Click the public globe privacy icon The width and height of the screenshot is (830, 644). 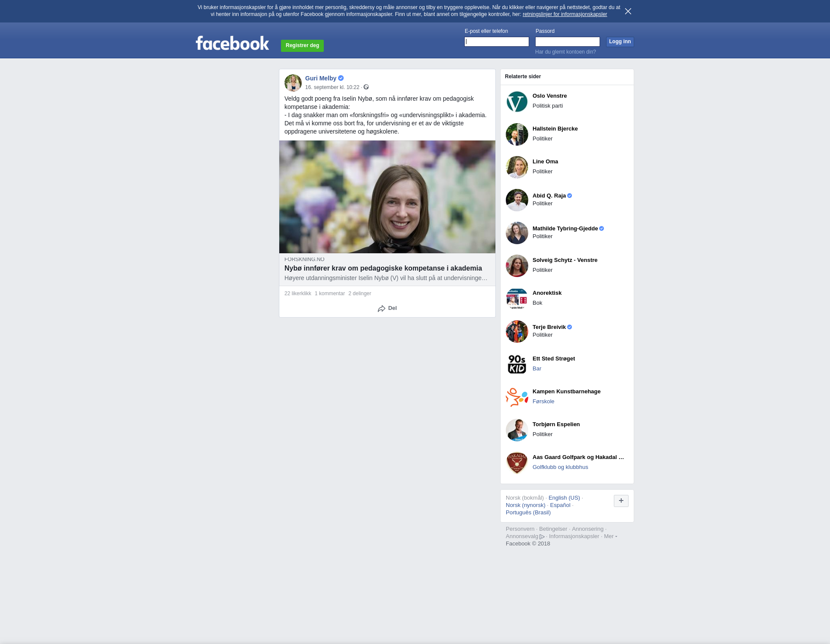(x=366, y=87)
